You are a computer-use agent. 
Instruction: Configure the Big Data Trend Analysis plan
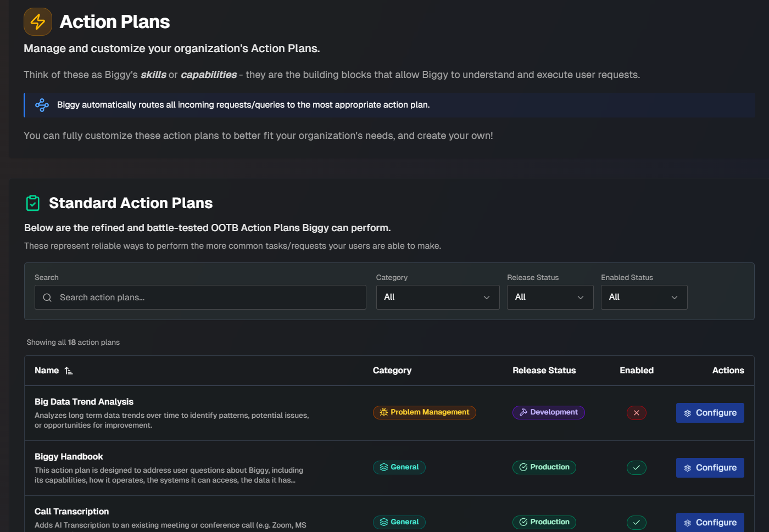coord(710,412)
